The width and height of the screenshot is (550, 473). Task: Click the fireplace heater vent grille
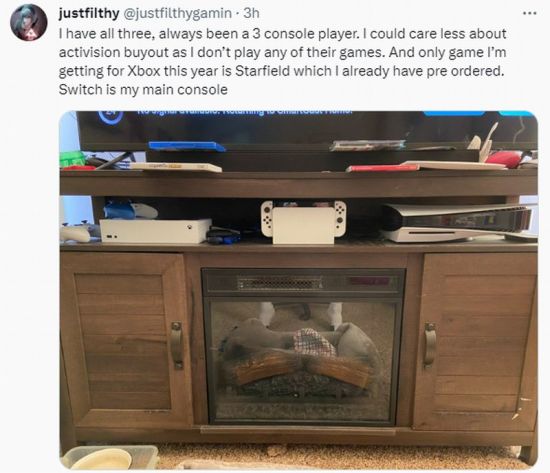coord(280,283)
